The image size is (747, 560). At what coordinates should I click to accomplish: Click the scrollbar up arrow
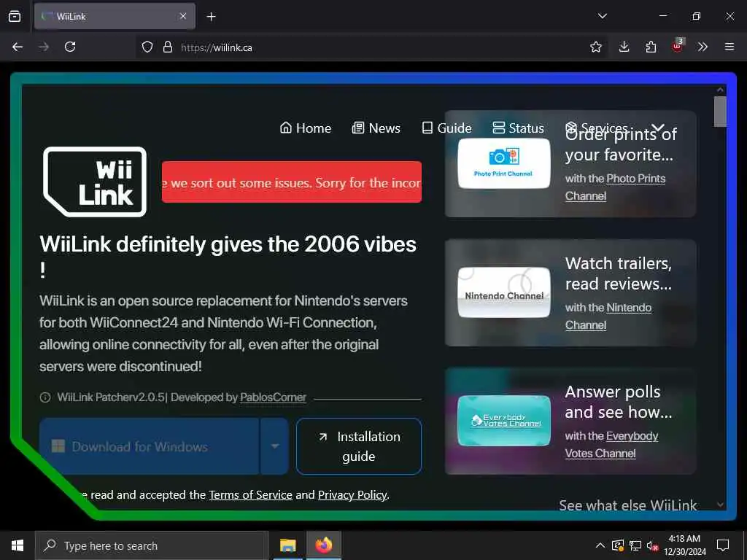(x=720, y=90)
